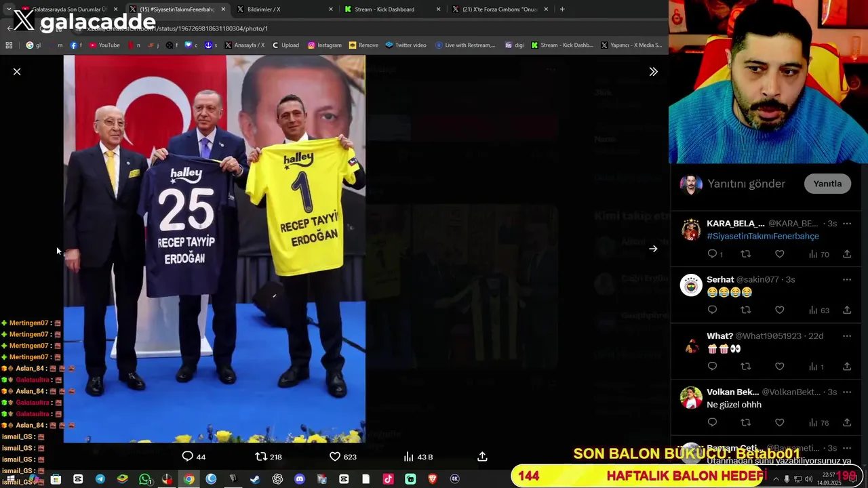868x488 pixels.
Task: Collapse the reply sidebar with double-chevron icon
Action: pyautogui.click(x=653, y=71)
